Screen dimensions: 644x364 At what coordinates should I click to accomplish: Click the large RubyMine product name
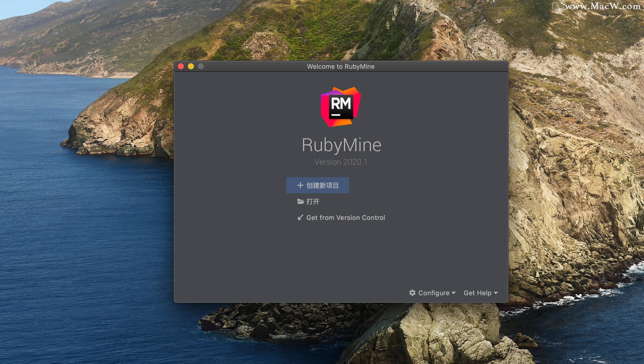point(341,145)
